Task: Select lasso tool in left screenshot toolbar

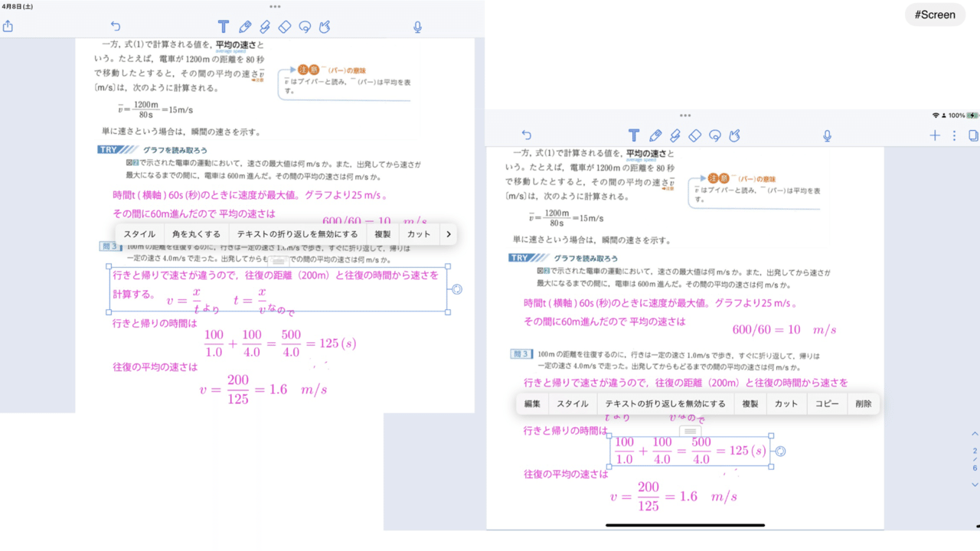Action: coord(305,27)
